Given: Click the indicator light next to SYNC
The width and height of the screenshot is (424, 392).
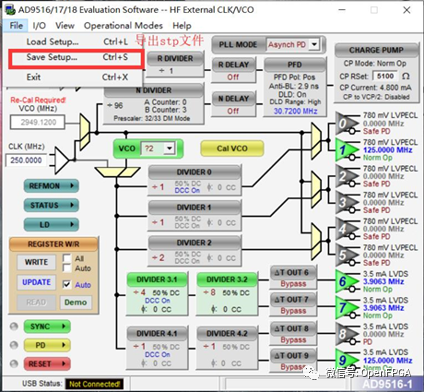Looking at the screenshot, I should [x=14, y=326].
